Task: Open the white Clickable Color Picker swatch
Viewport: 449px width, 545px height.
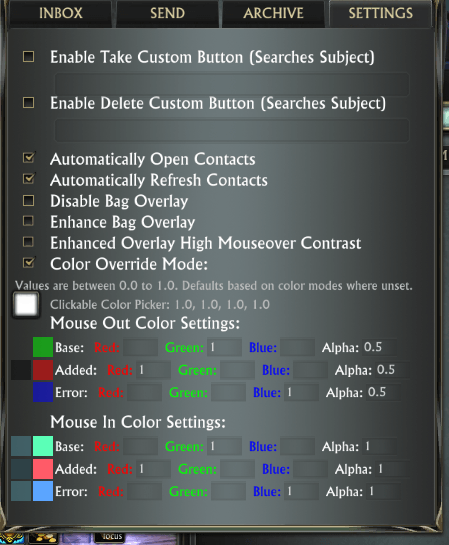Action: 26,305
